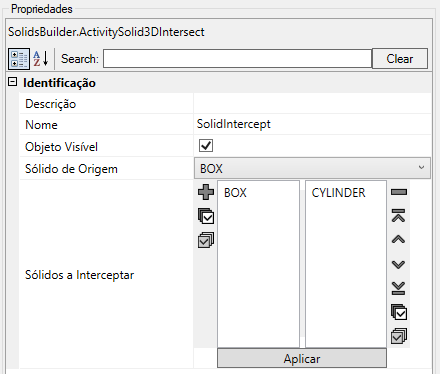
Task: Focus the Search input field
Action: click(x=237, y=59)
